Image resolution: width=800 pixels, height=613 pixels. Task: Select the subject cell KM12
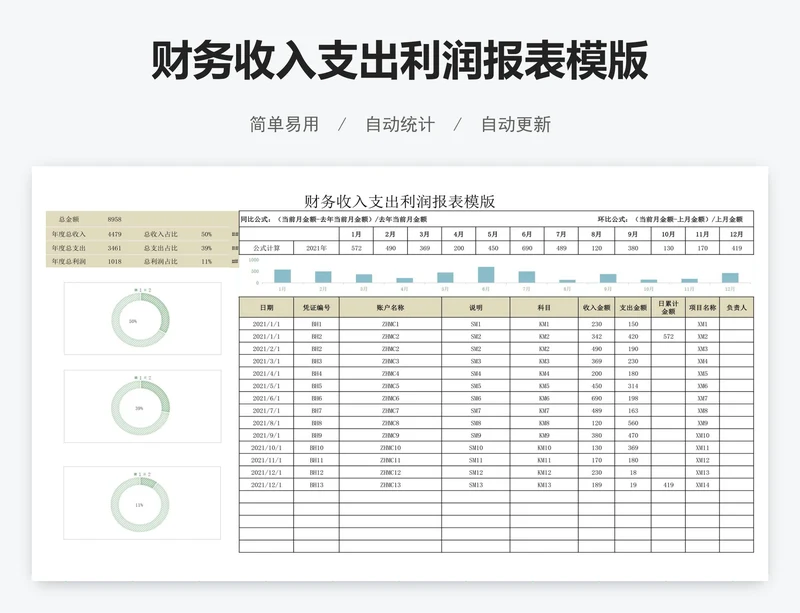[544, 473]
